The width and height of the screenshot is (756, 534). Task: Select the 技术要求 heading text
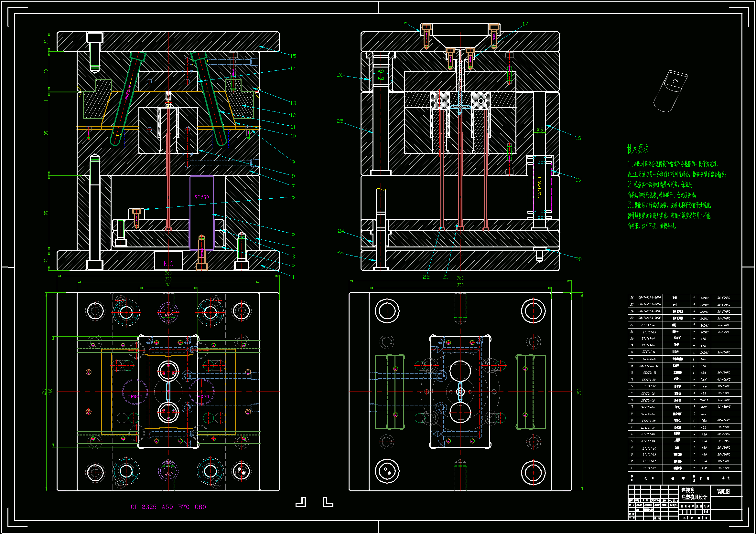pyautogui.click(x=637, y=149)
